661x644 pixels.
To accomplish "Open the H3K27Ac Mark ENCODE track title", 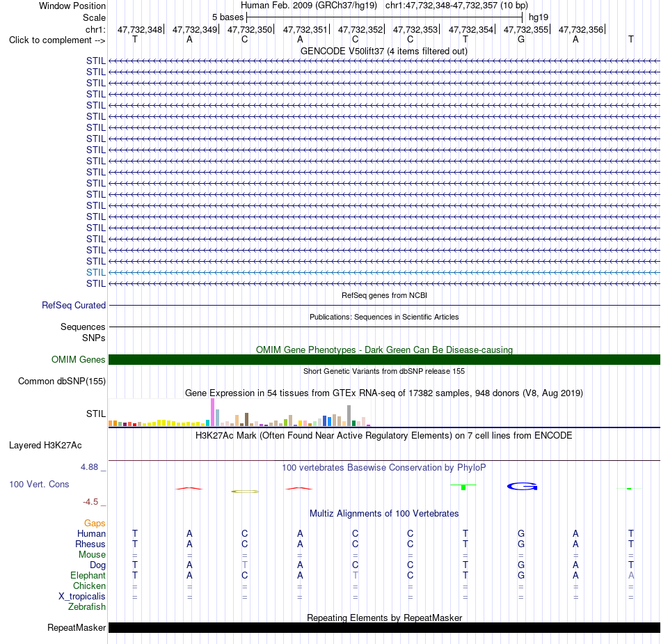I will pos(384,435).
